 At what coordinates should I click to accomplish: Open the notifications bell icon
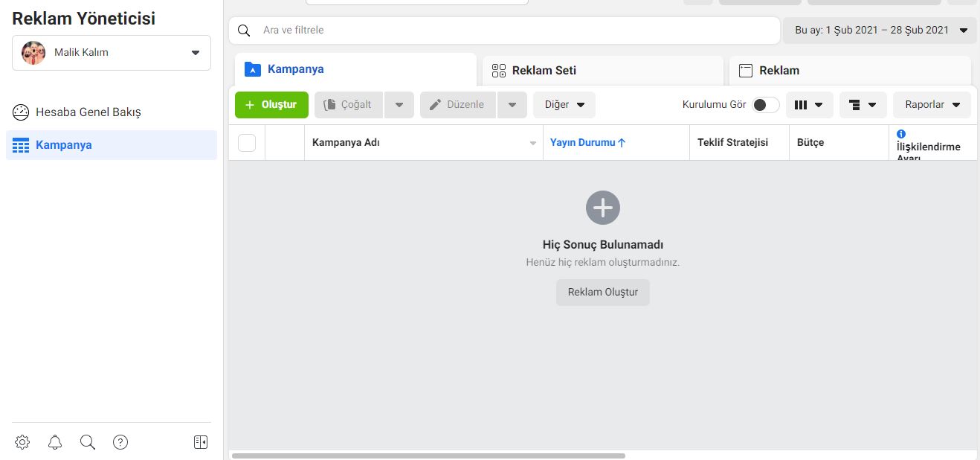[x=55, y=442]
